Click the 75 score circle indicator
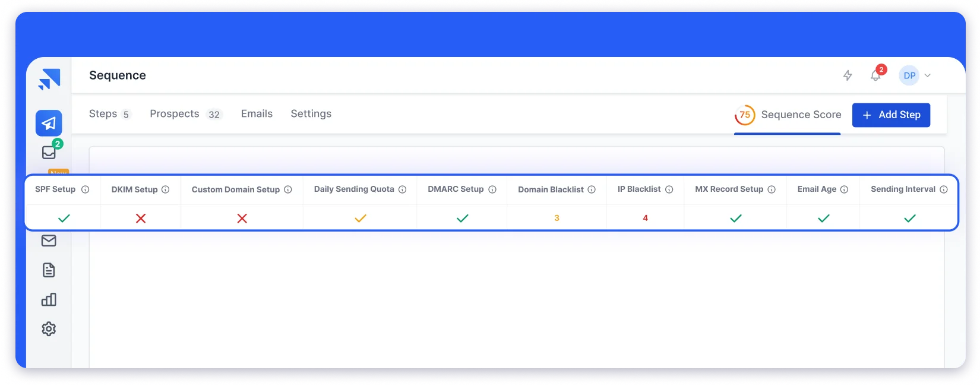 click(x=745, y=115)
